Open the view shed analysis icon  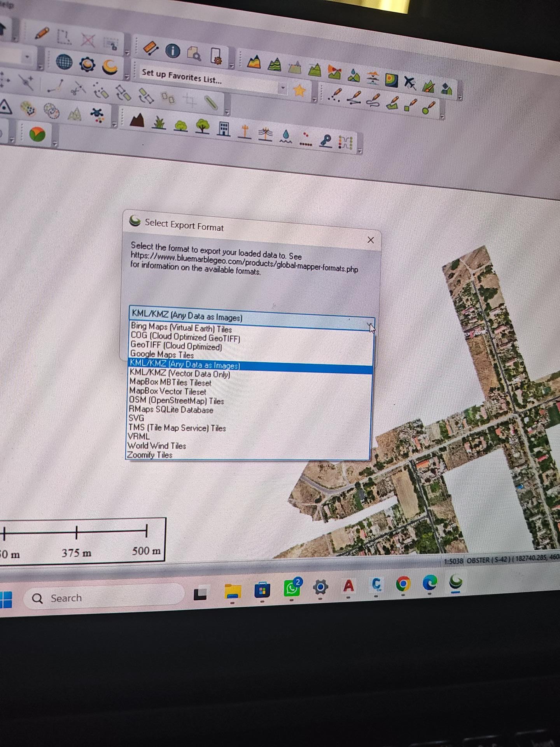[334, 72]
